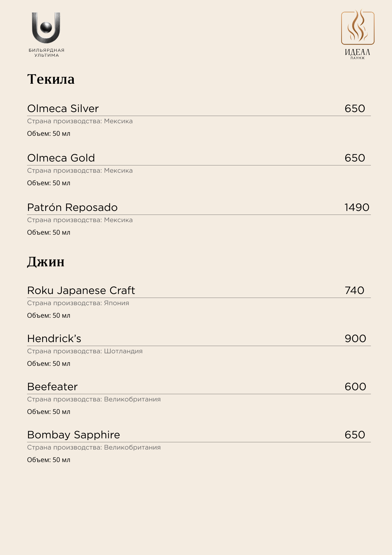392x555 pixels.
Task: Click the Шотландия country line under Hendrick's
Action: [85, 351]
